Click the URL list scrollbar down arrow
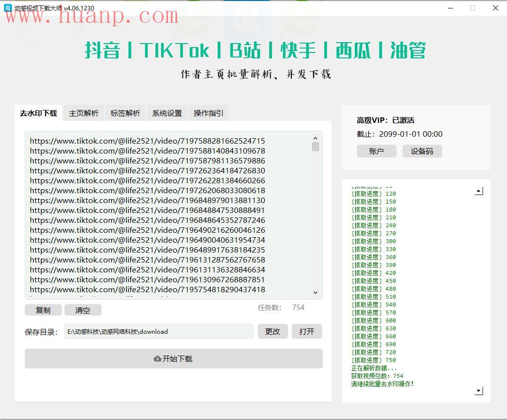This screenshot has height=420, width=507. point(315,293)
